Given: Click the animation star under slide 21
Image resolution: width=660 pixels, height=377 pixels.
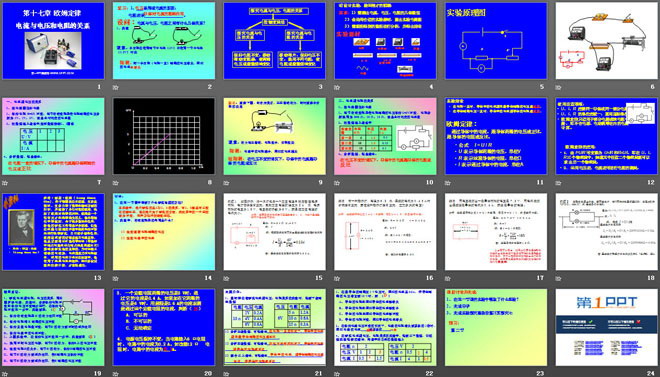Looking at the screenshot, I should coord(226,373).
